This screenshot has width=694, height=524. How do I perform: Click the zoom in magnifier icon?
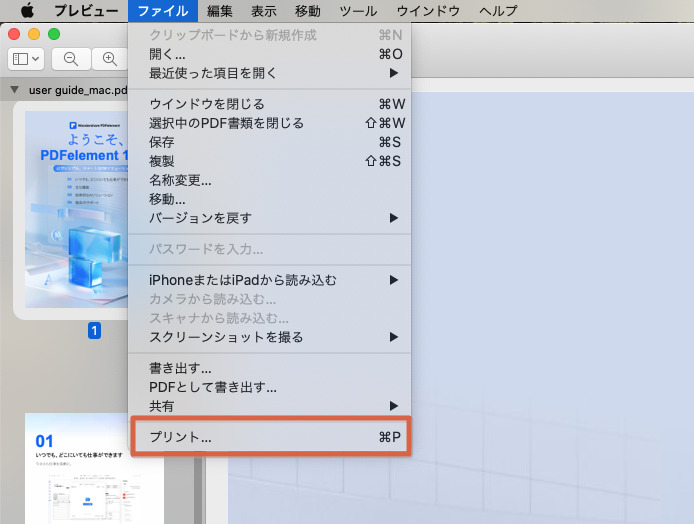pyautogui.click(x=109, y=59)
